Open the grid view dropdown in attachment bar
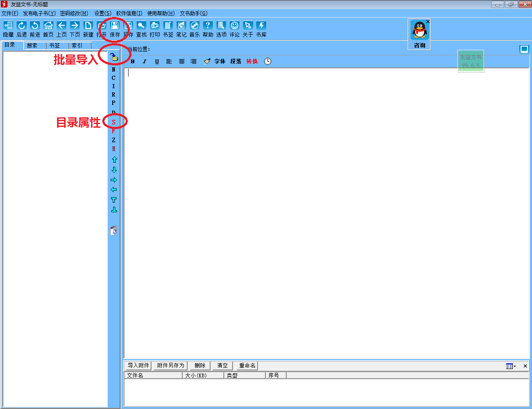 [x=511, y=366]
